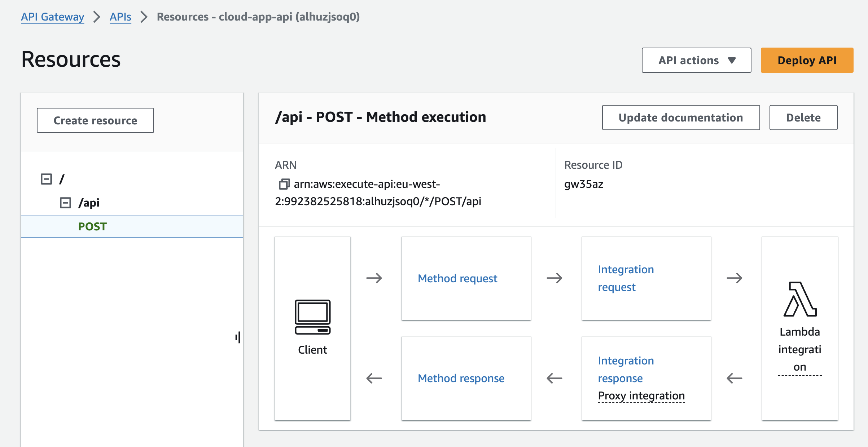Select the POST method in tree
The image size is (868, 447).
click(132, 226)
